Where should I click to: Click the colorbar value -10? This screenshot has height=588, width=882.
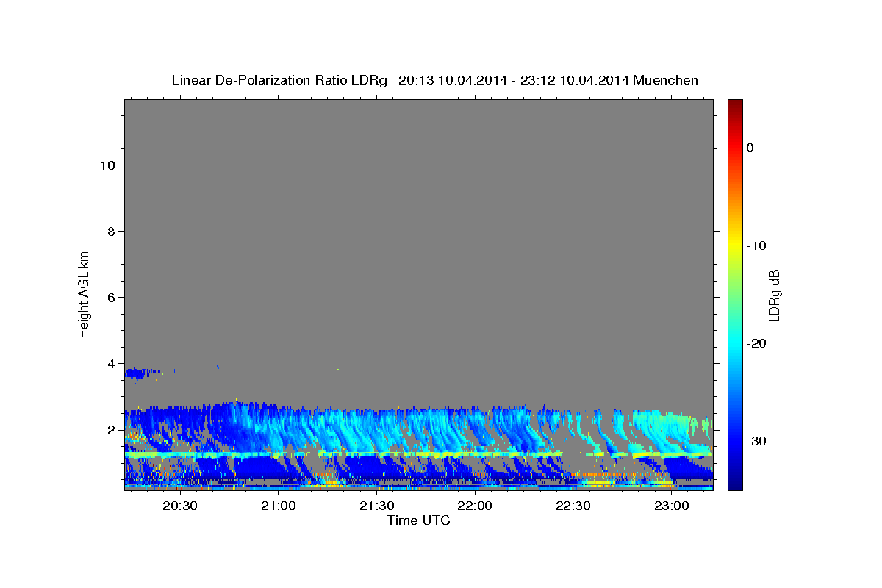click(x=757, y=245)
